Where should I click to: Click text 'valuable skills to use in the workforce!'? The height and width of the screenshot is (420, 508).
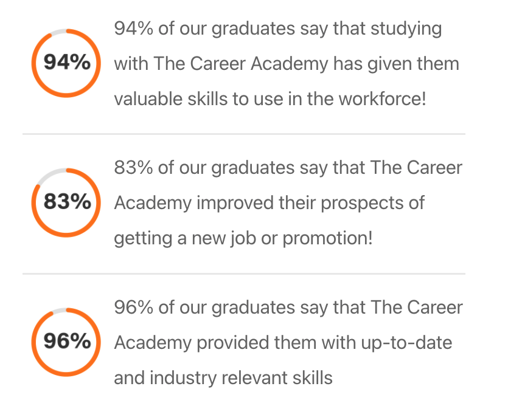tap(270, 98)
